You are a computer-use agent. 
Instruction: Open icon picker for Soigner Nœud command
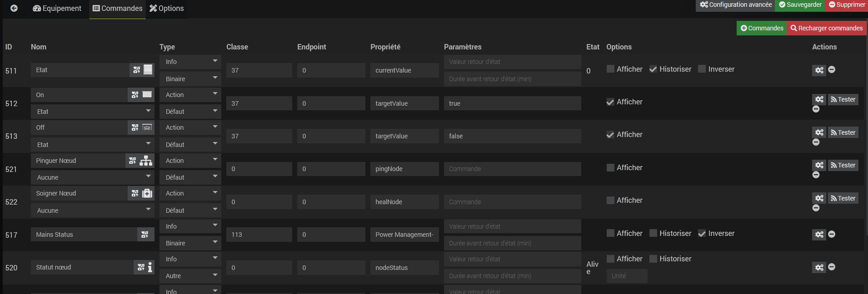[135, 193]
